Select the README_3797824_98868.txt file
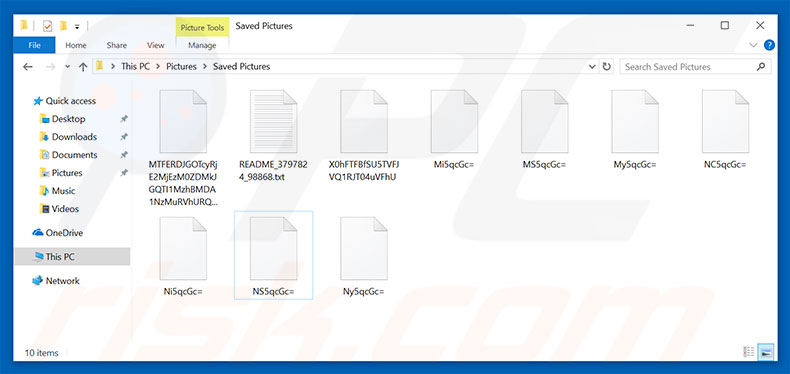The width and height of the screenshot is (790, 374). pyautogui.click(x=273, y=136)
